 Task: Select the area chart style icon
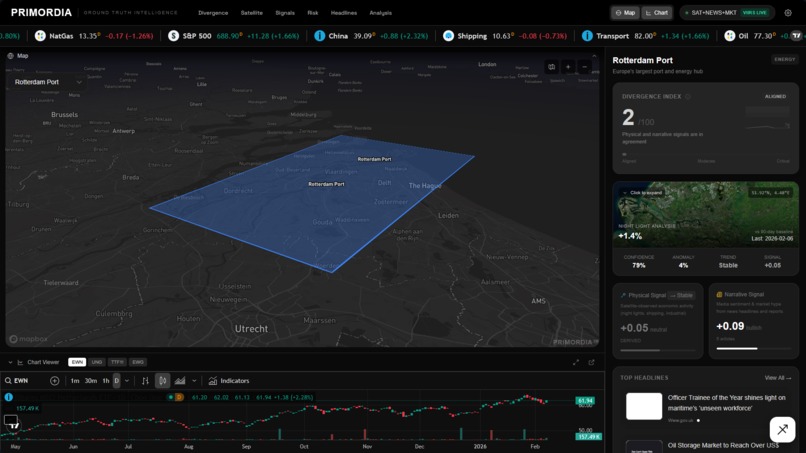tap(180, 381)
